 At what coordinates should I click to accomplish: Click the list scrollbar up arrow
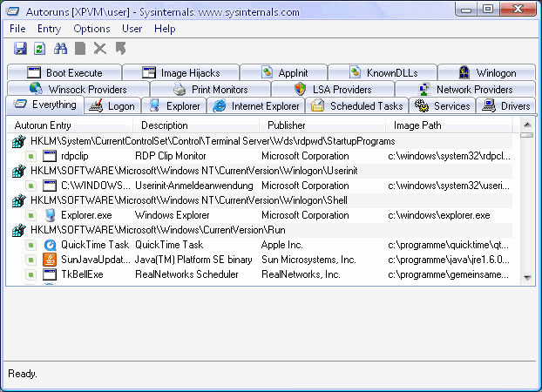(x=527, y=125)
